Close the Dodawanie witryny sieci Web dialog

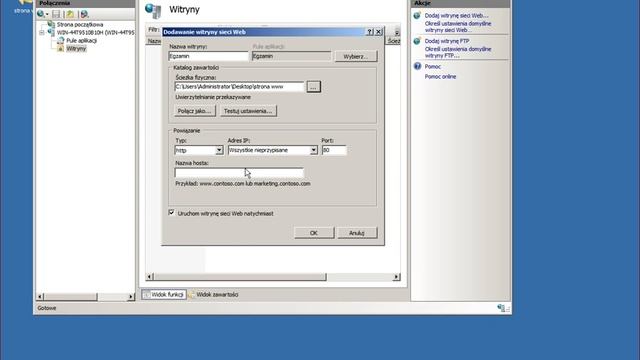click(x=379, y=32)
